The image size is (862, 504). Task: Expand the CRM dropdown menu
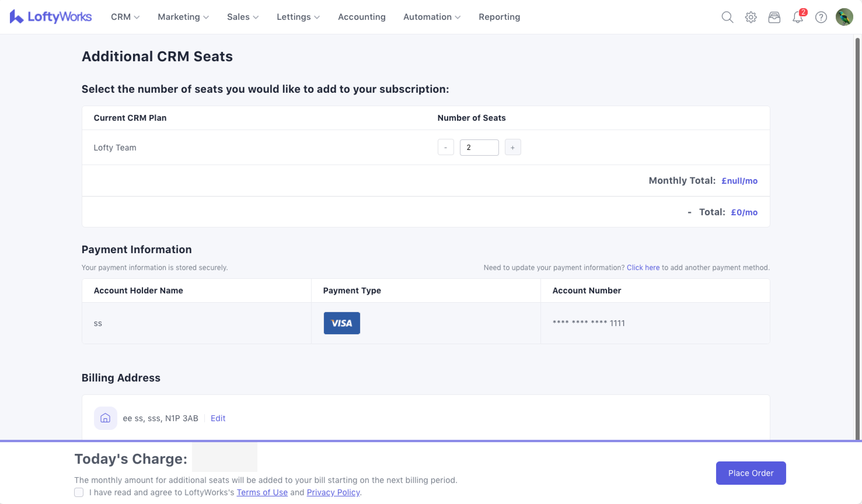125,17
